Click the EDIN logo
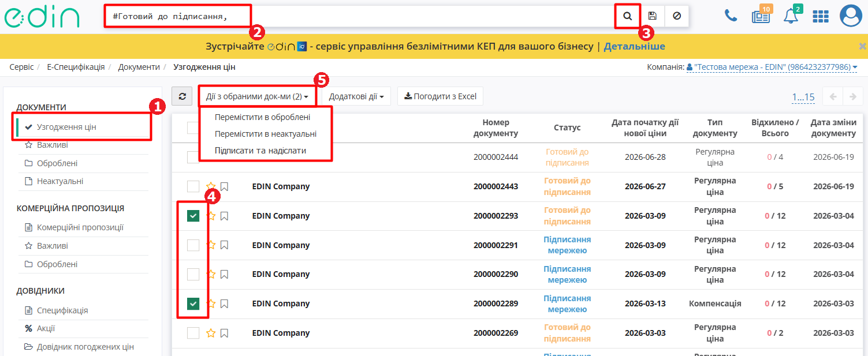868x356 pixels. tap(42, 17)
